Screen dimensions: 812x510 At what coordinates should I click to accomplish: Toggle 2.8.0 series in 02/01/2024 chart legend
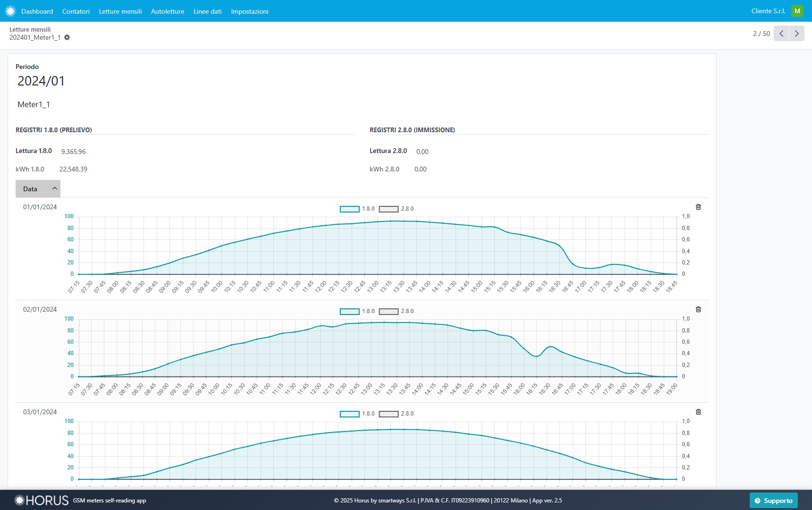click(x=389, y=311)
